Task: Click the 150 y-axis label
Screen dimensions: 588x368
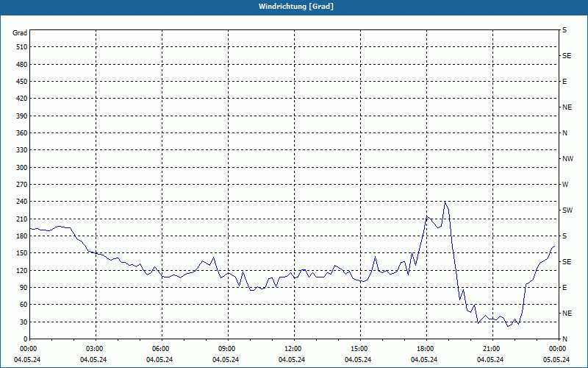Action: [22, 253]
